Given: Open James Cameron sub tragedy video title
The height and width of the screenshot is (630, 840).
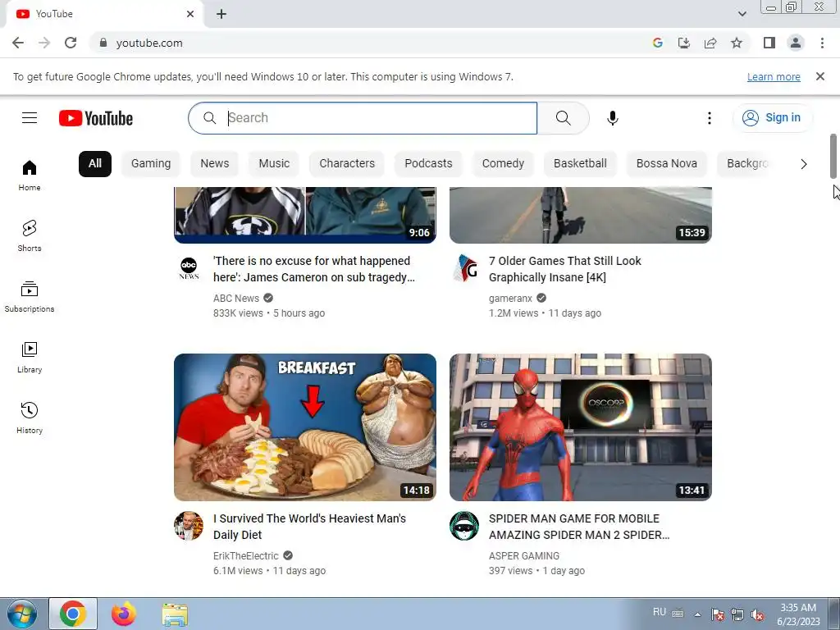Looking at the screenshot, I should point(314,269).
